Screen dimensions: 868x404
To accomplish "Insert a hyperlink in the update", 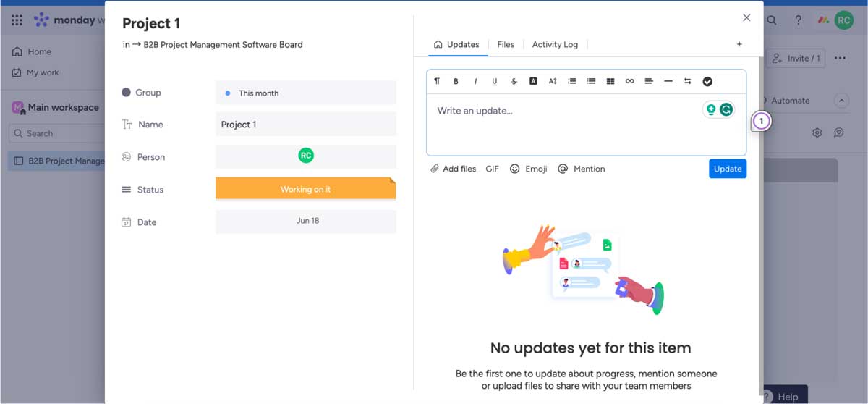I will [630, 81].
